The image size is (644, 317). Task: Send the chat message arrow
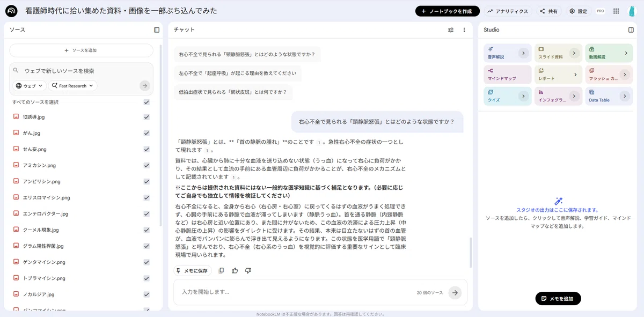tap(455, 293)
